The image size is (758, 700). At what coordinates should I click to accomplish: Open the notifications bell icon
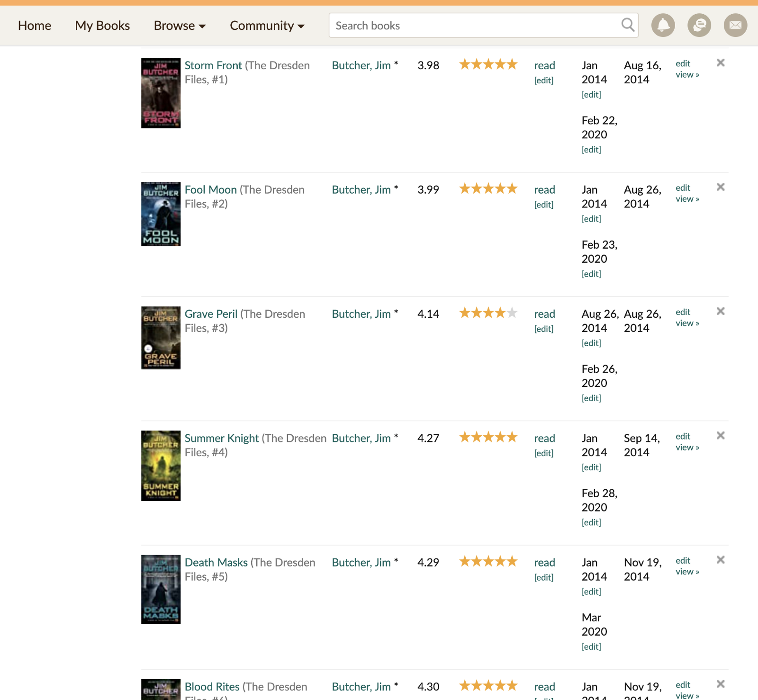tap(663, 25)
